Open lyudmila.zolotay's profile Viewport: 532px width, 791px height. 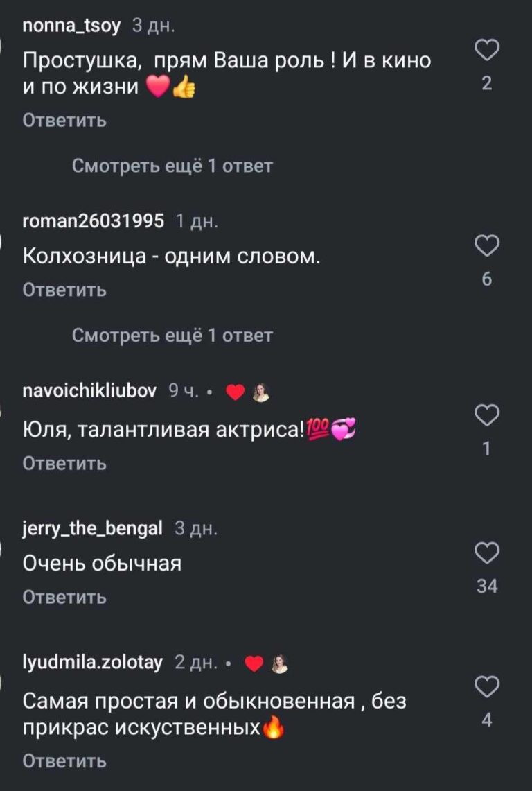point(93,663)
